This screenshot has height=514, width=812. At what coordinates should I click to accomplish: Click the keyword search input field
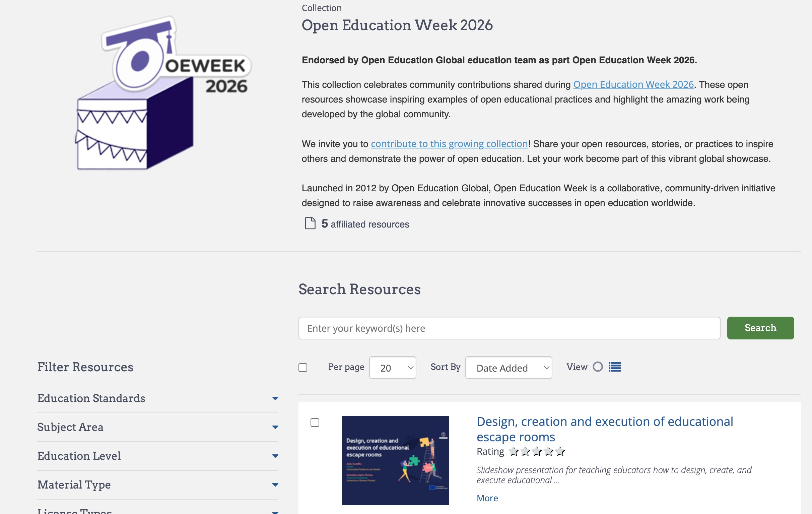[509, 328]
